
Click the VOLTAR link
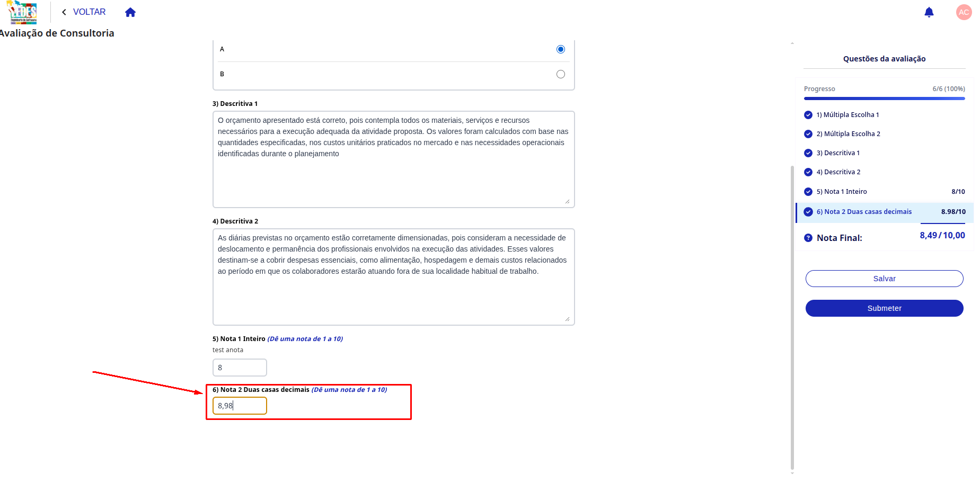89,12
